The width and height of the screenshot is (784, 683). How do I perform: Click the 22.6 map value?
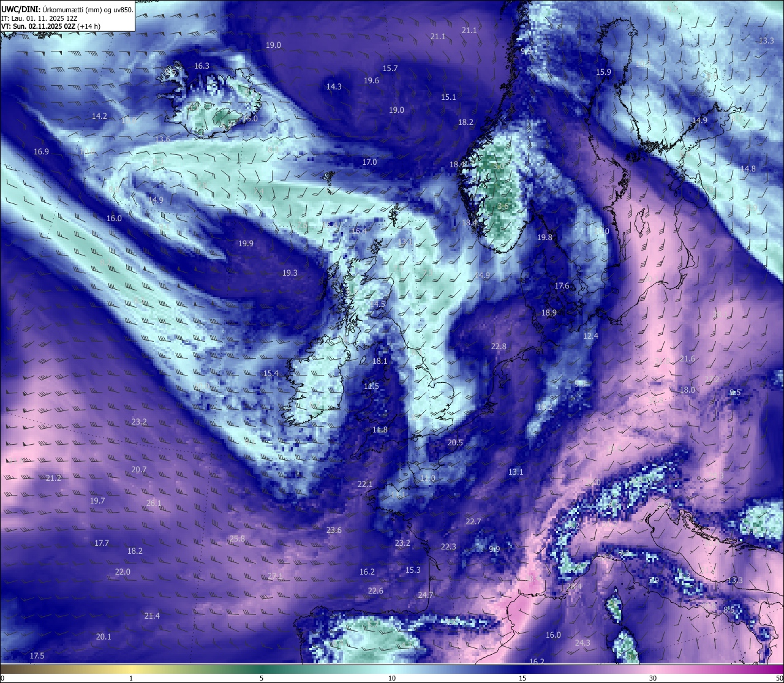pyautogui.click(x=375, y=591)
